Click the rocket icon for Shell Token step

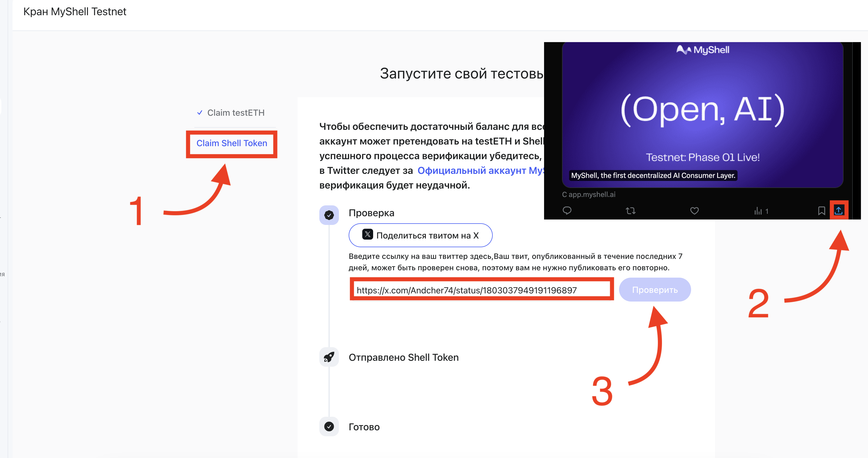[x=329, y=357]
